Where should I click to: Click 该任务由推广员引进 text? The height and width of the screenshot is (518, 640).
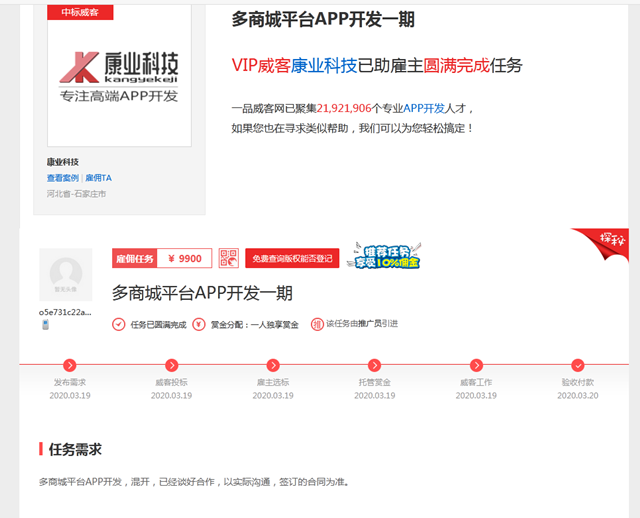(362, 324)
